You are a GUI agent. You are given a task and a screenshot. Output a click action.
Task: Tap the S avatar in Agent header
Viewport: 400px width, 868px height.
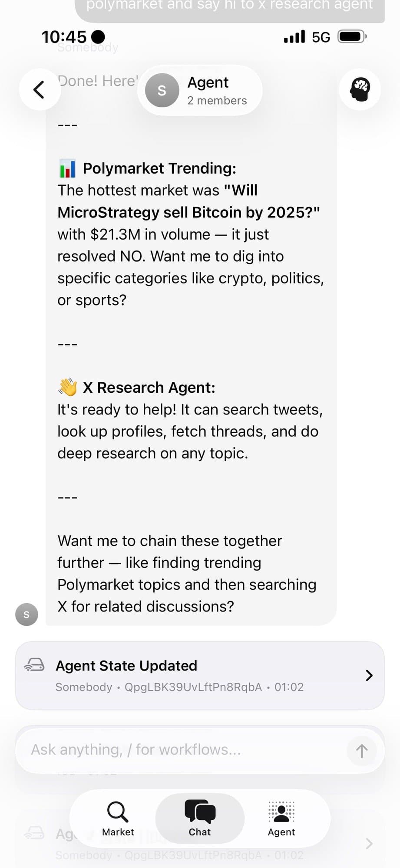point(162,90)
